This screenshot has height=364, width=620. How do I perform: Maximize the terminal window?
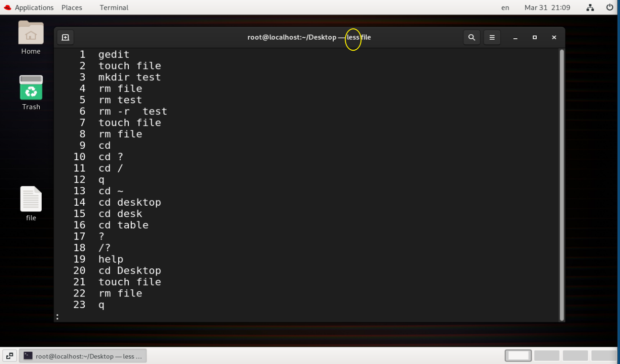(x=535, y=37)
